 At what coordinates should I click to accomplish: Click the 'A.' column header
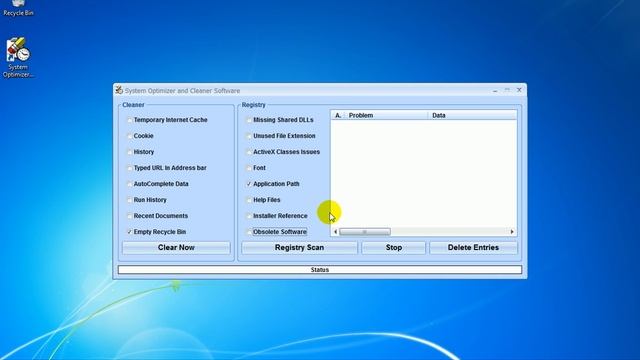coord(338,116)
